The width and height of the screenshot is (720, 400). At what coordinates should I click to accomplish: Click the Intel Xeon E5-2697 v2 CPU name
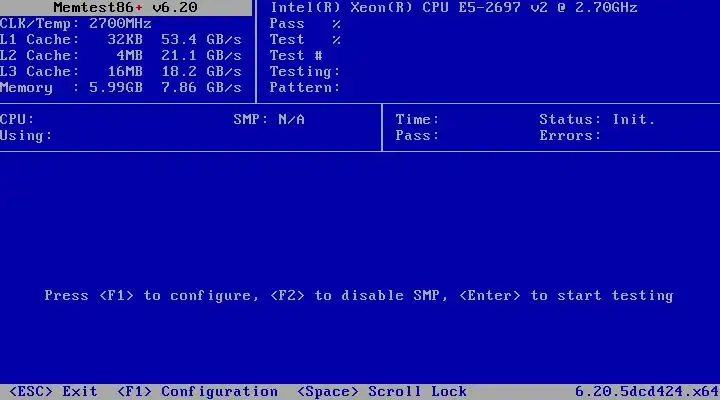tap(454, 7)
